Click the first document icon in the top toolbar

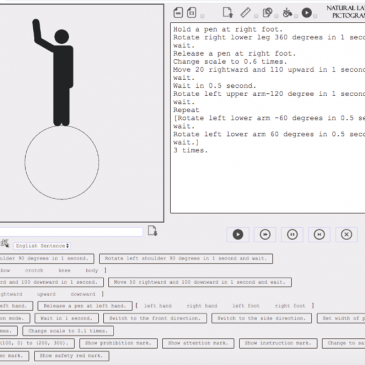pos(178,13)
